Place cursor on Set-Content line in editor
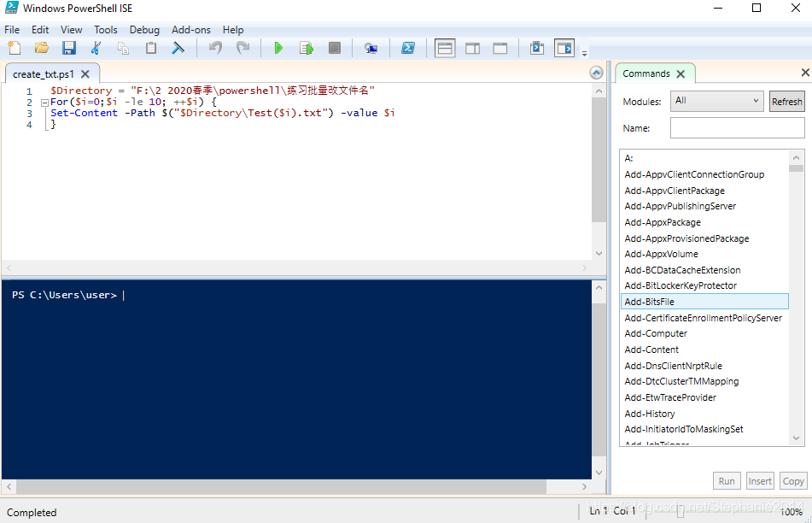812x523 pixels. point(223,113)
